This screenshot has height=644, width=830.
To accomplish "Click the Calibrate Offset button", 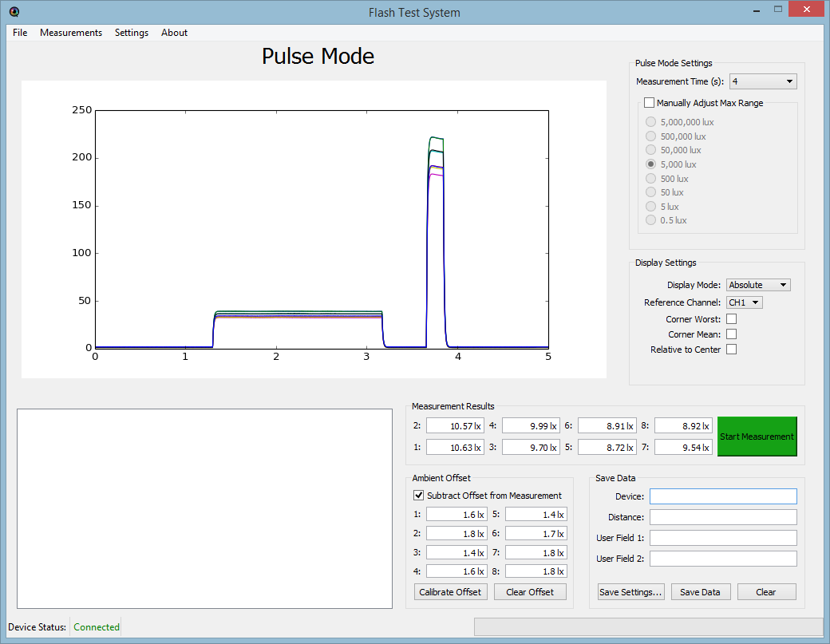I will coord(450,592).
